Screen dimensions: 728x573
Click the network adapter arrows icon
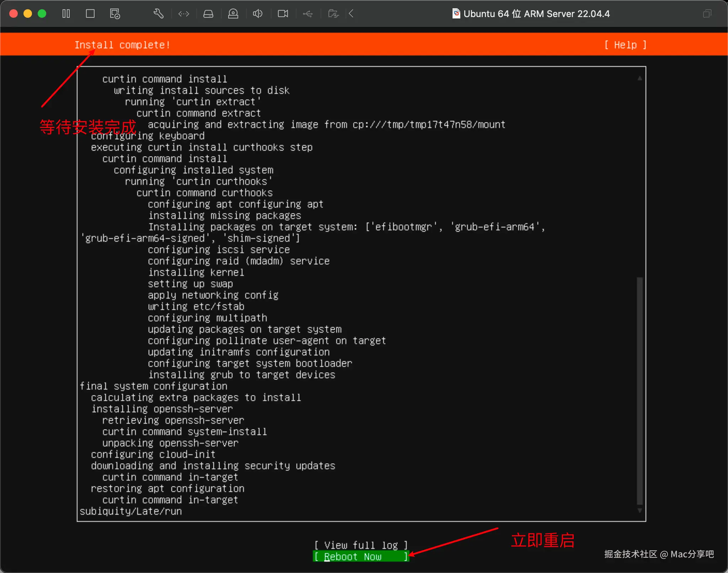pyautogui.click(x=184, y=14)
